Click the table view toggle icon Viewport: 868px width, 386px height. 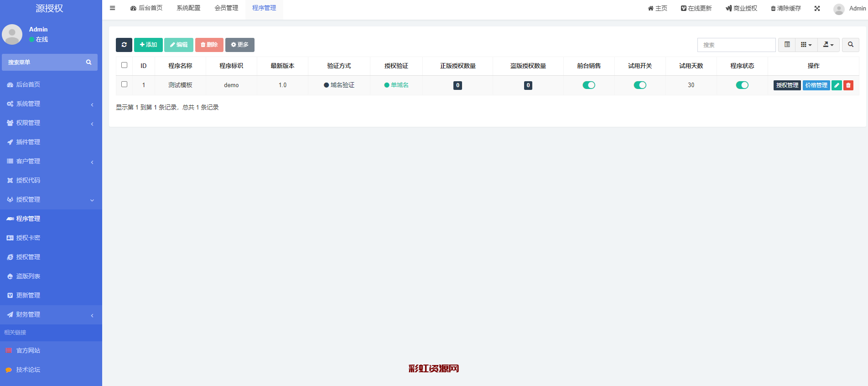pyautogui.click(x=787, y=45)
